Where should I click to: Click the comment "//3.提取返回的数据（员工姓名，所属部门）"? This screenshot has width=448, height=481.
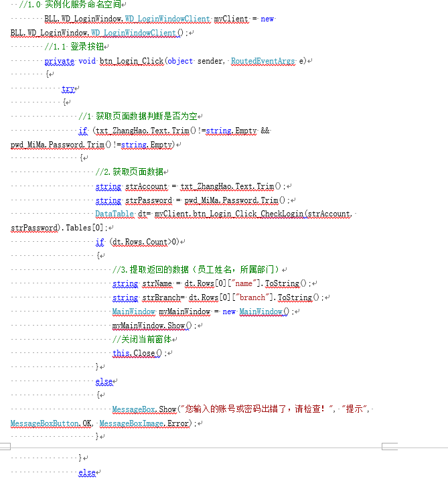(196, 270)
